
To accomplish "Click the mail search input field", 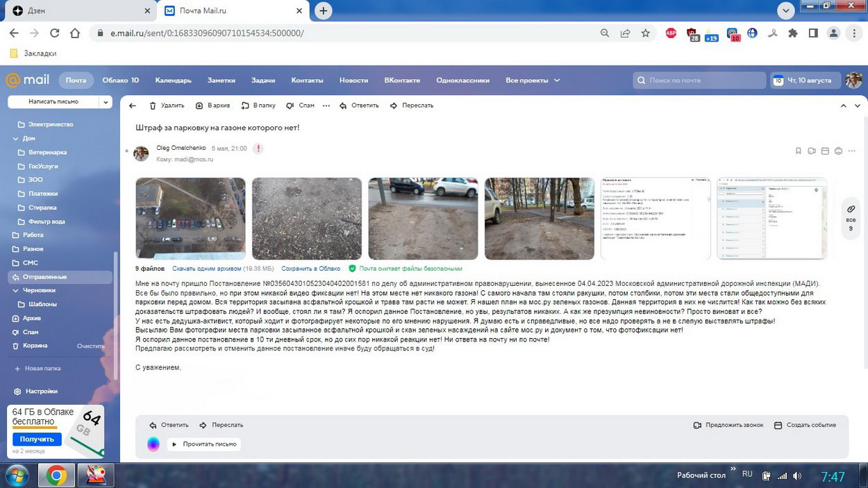I will [701, 81].
